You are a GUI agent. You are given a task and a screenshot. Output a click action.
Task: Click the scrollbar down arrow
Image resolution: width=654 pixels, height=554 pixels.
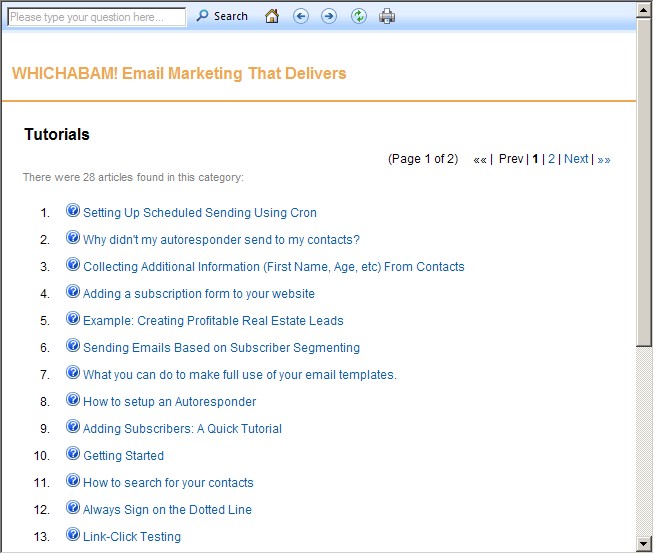644,544
